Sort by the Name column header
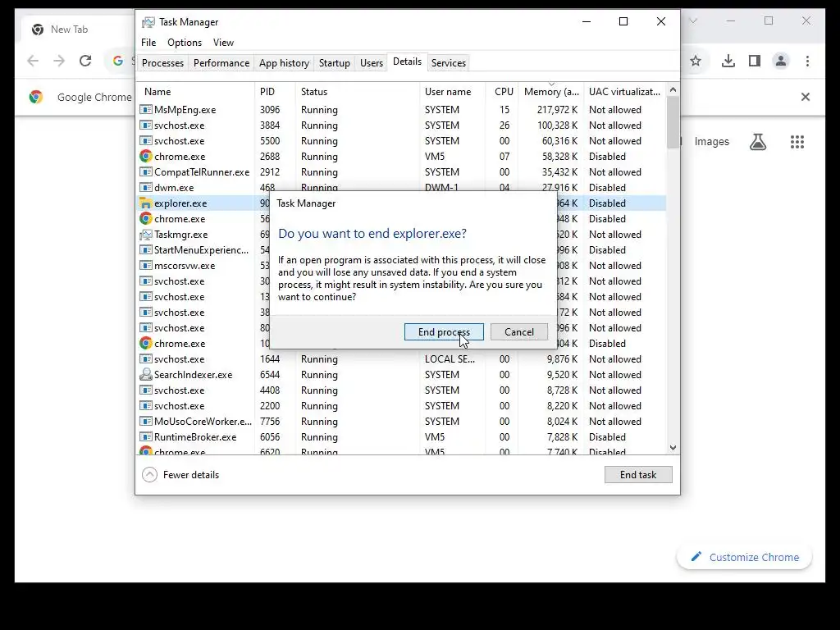This screenshot has height=630, width=840. (195, 92)
